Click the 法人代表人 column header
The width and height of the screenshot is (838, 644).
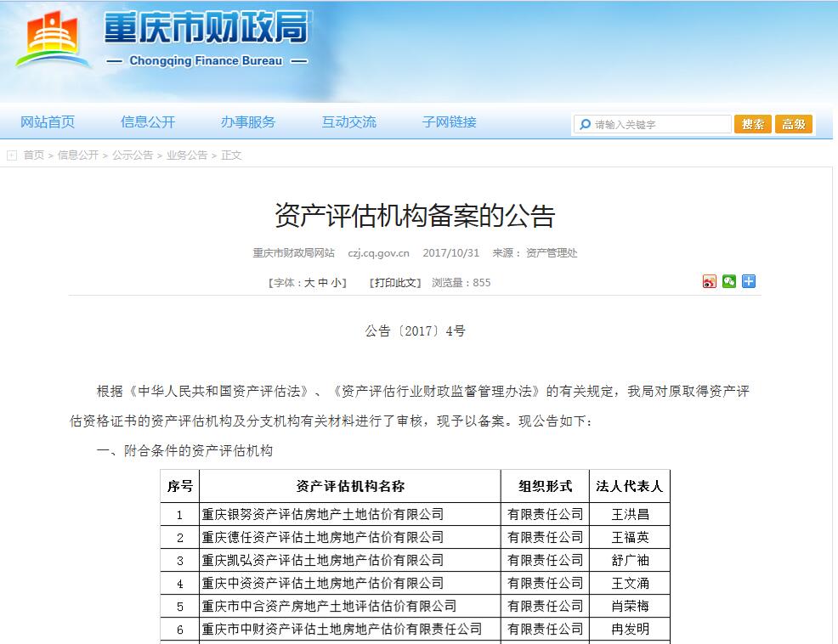(630, 486)
